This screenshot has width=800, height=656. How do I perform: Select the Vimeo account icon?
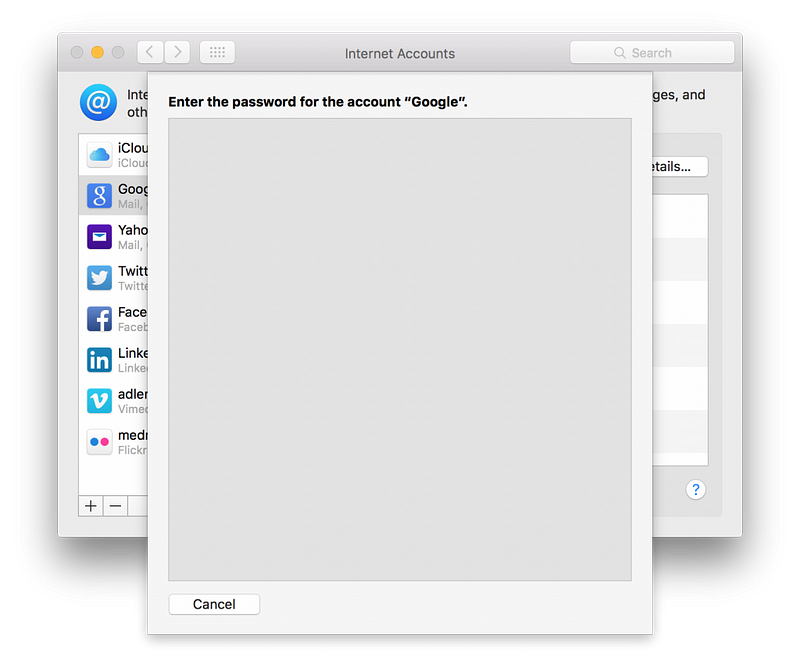coord(99,401)
